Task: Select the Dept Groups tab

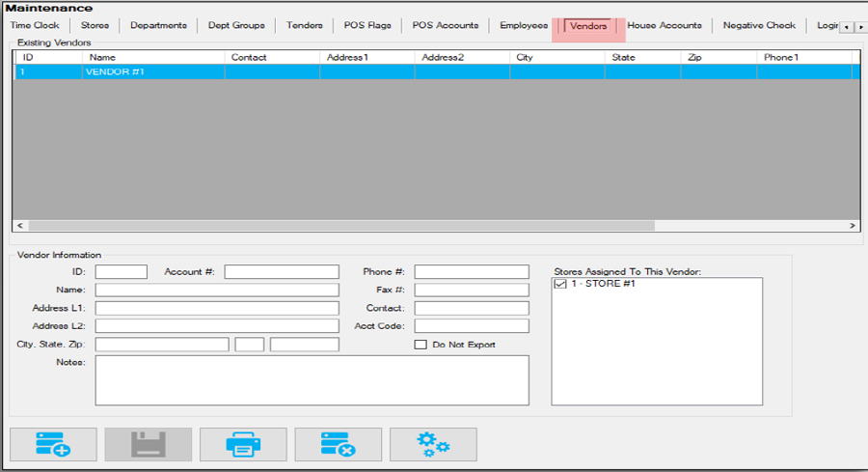Action: pyautogui.click(x=236, y=25)
